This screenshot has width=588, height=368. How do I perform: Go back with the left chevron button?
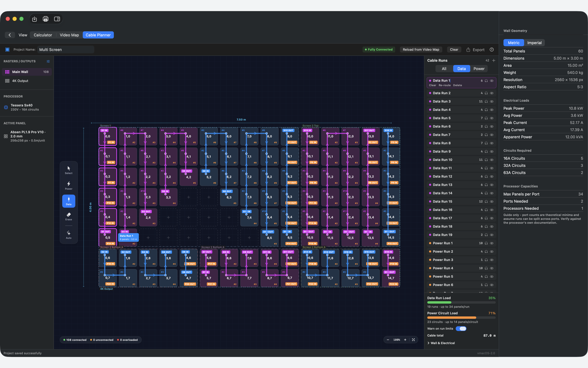point(10,35)
